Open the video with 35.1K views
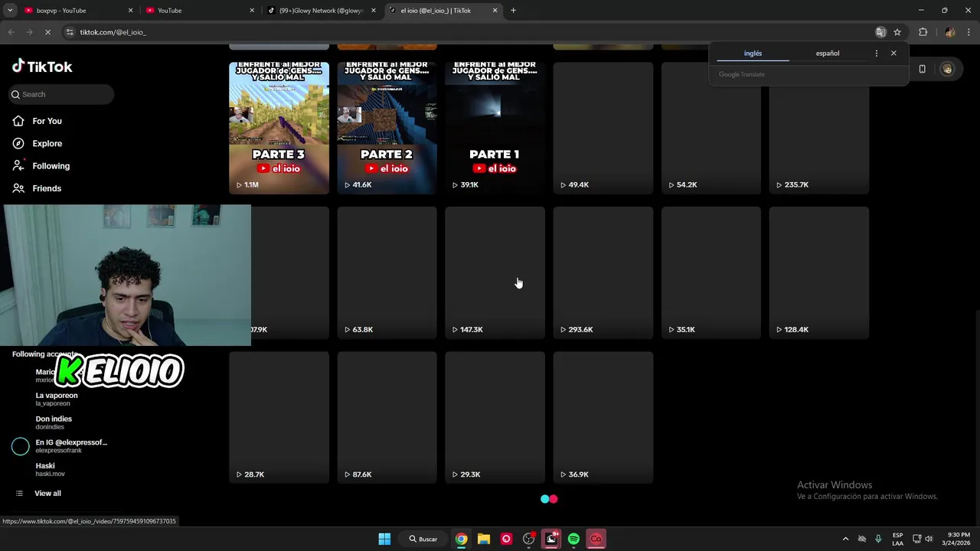The height and width of the screenshot is (551, 980). 710,272
